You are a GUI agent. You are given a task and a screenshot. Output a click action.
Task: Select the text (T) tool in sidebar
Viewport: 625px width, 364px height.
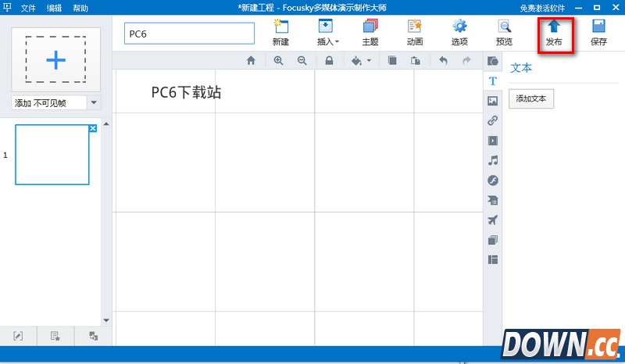(x=493, y=81)
